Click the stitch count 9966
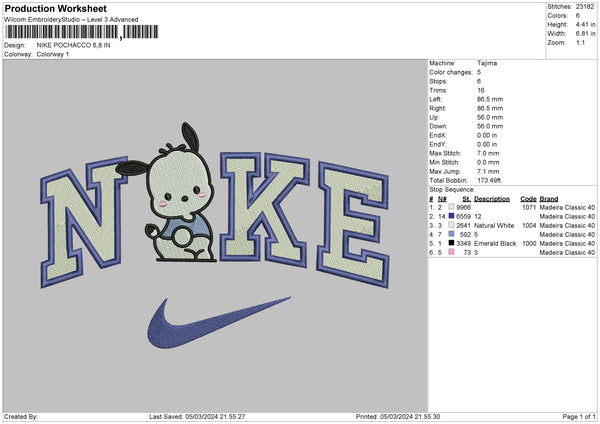Screen dimensions: 600x424 pyautogui.click(x=463, y=207)
